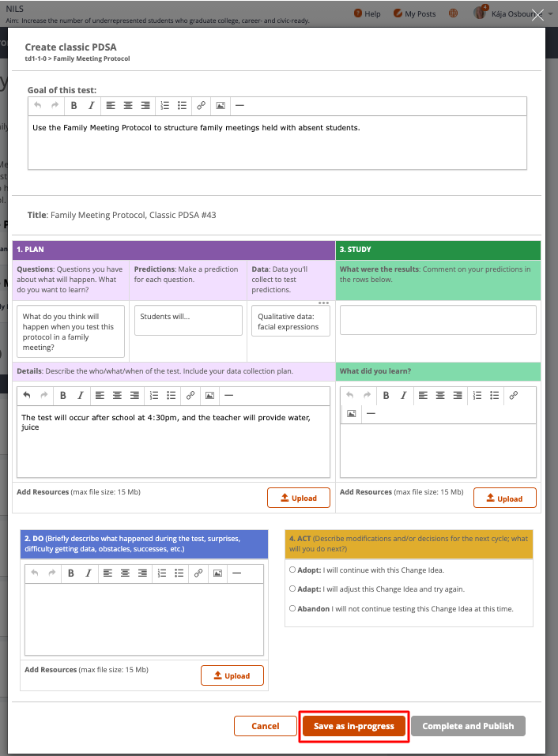This screenshot has width=558, height=756.
Task: Bold in the Plan Details editor toolbar
Action: click(x=62, y=395)
